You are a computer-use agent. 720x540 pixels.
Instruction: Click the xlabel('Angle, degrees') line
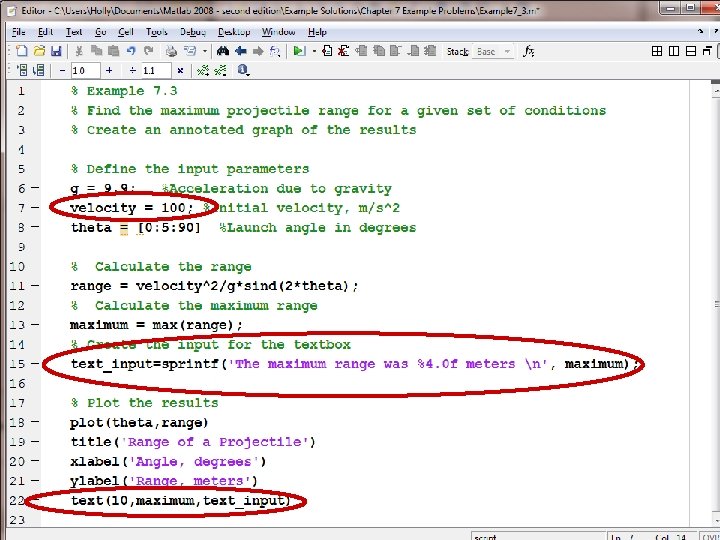[x=168, y=461]
